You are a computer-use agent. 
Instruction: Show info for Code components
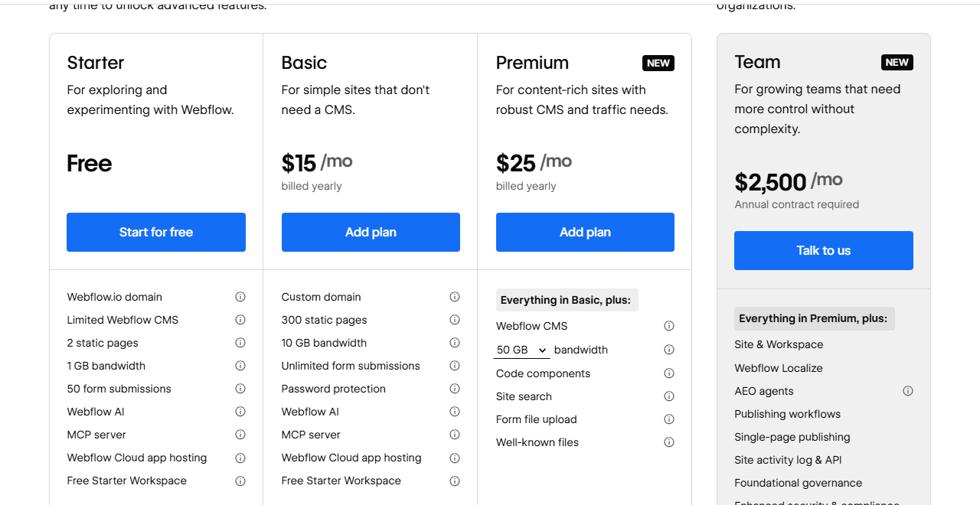[669, 373]
